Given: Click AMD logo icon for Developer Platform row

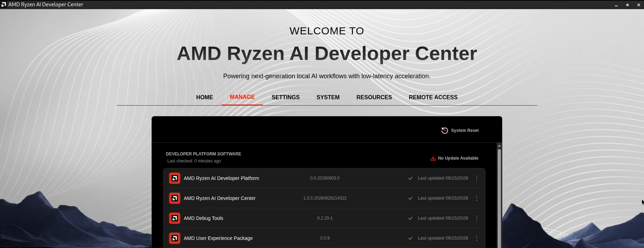Looking at the screenshot, I should coord(175,178).
